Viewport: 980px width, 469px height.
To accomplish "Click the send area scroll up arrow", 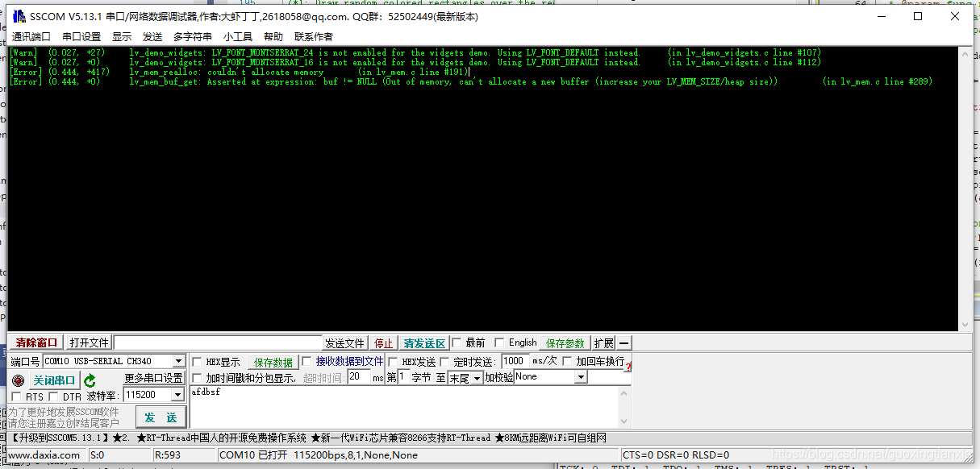I will tap(624, 393).
